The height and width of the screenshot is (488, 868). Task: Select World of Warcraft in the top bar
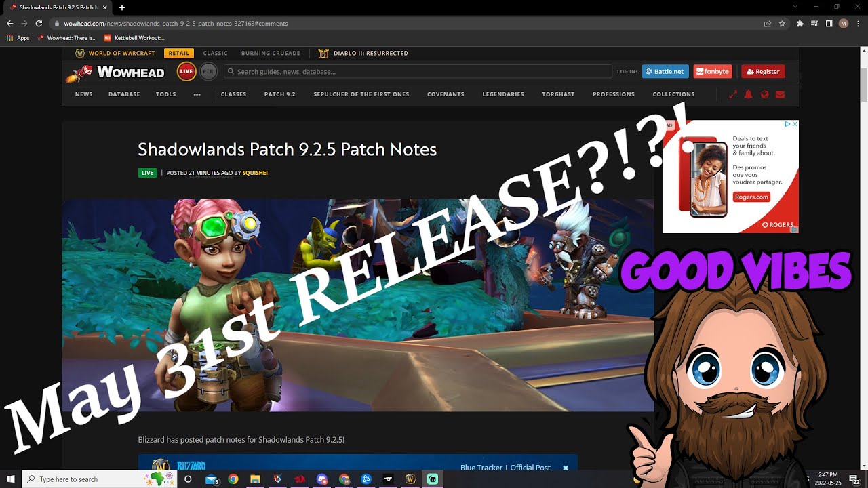click(115, 53)
